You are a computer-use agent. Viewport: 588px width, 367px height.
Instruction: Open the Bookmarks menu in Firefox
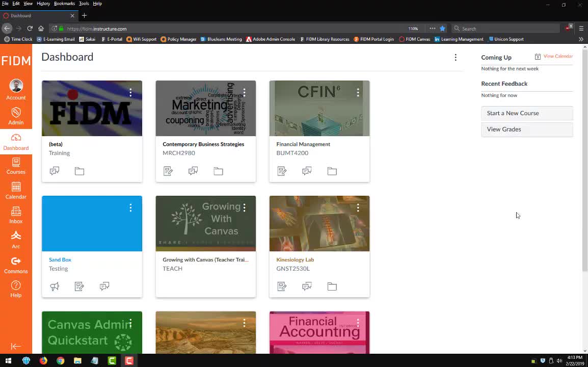pyautogui.click(x=65, y=4)
